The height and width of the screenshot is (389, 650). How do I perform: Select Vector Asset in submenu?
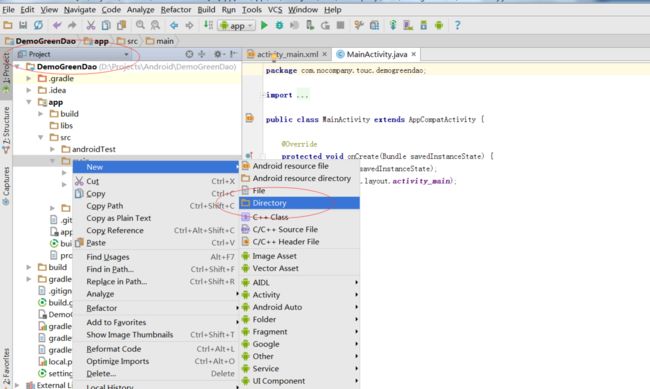tap(300, 268)
